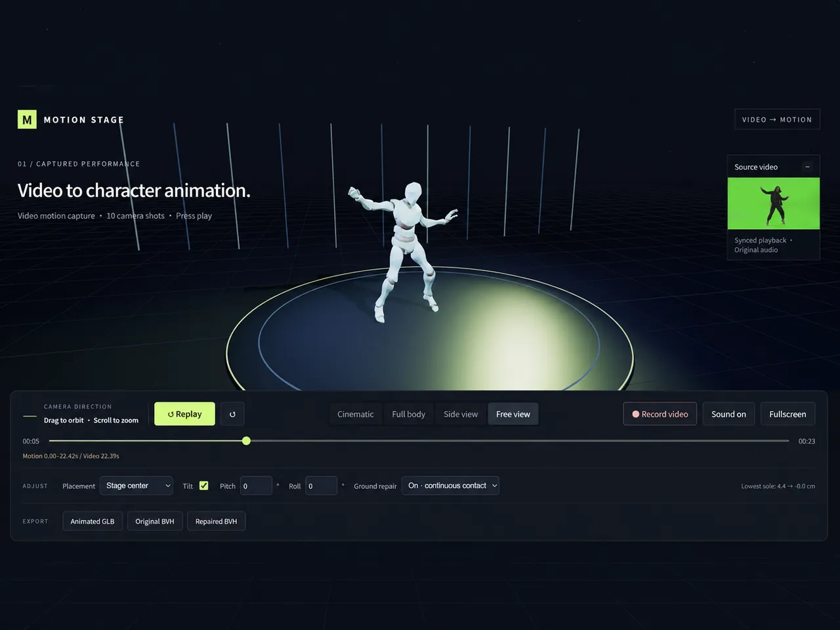
Task: Click the 'Drag to orbit' hint text
Action: tap(64, 420)
